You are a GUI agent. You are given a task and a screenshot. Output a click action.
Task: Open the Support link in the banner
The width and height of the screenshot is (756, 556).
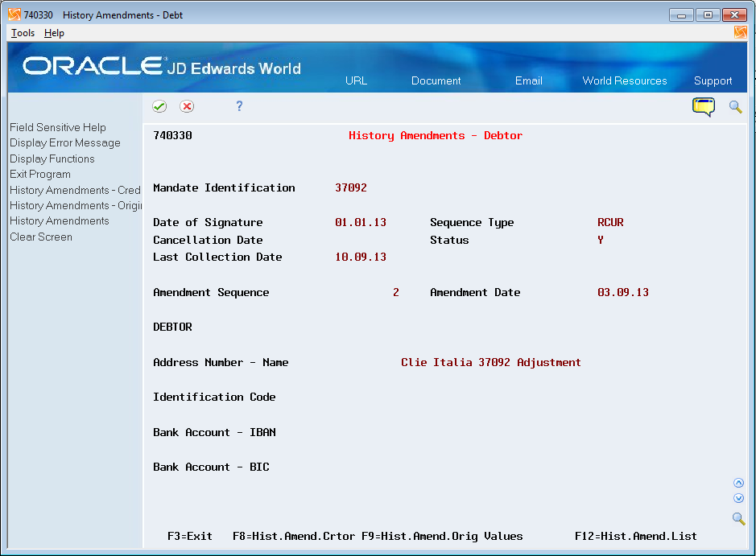coord(713,81)
